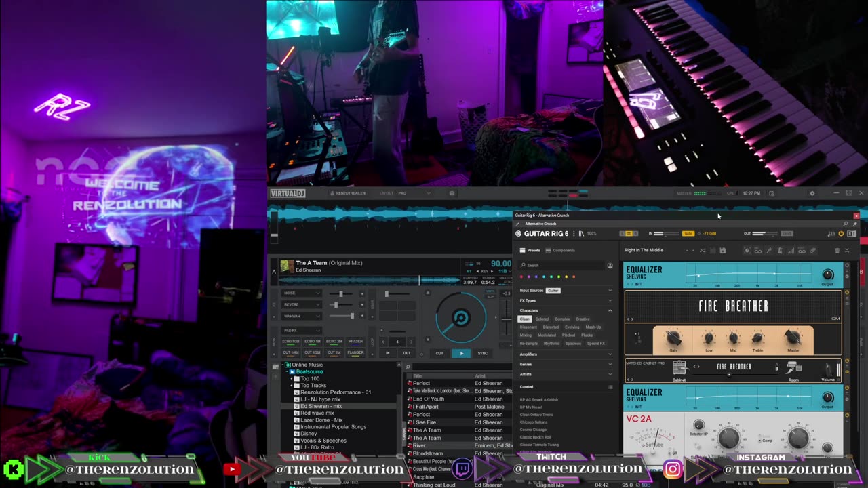The image size is (868, 488).
Task: Toggle the Guitar input source tag
Action: 553,291
